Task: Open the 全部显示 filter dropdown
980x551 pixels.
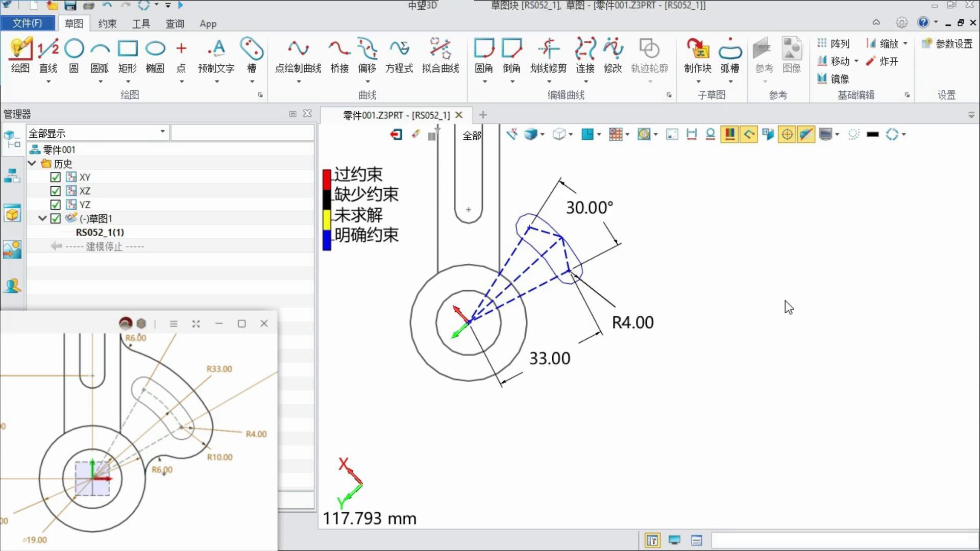Action: click(x=162, y=132)
